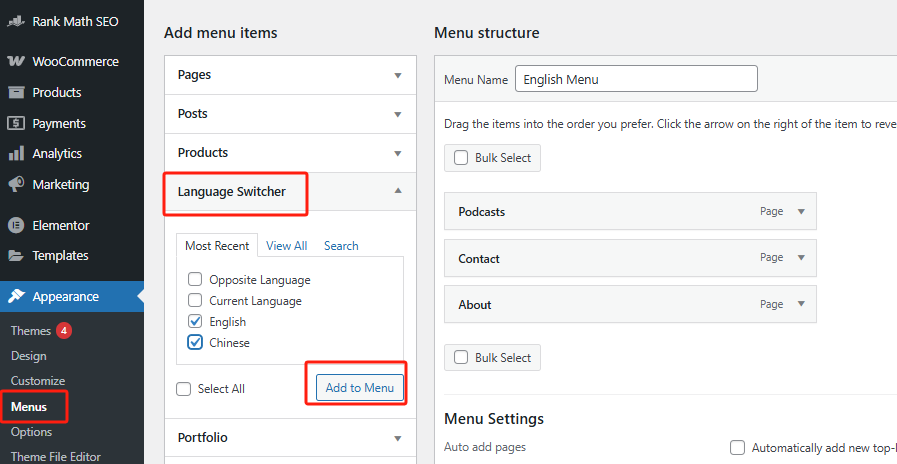Open Themes submenu link
Screen dimensions: 897x464
pos(30,330)
